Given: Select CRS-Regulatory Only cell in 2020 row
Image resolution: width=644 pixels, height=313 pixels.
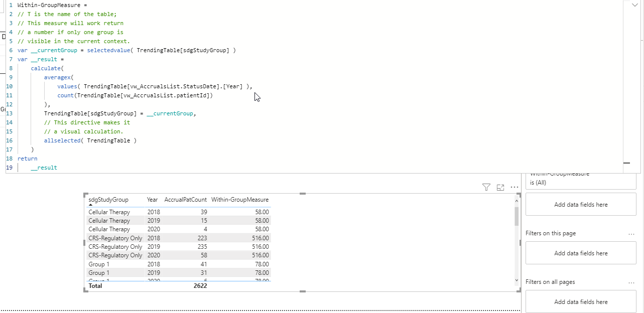Looking at the screenshot, I should click(115, 255).
